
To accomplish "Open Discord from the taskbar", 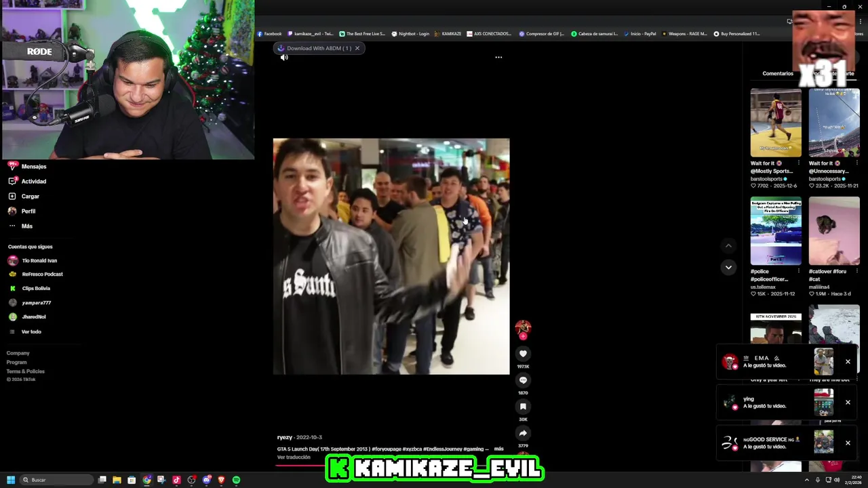I will (x=206, y=480).
